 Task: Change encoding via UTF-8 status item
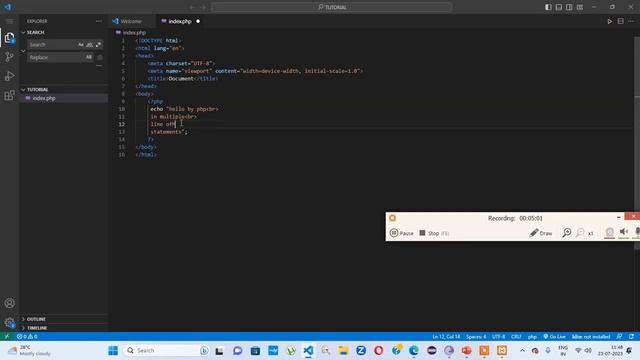click(x=498, y=336)
